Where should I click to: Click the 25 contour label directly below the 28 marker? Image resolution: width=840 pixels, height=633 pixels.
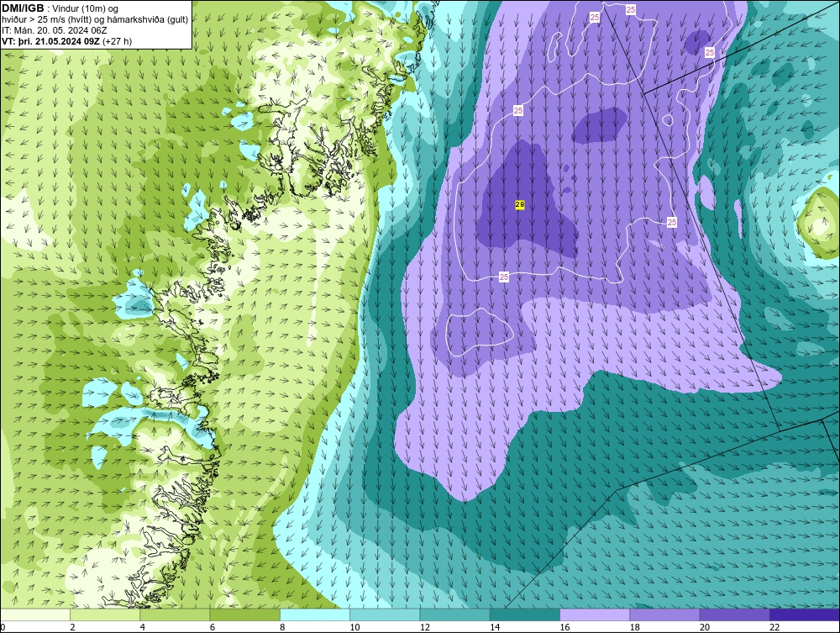pos(503,277)
